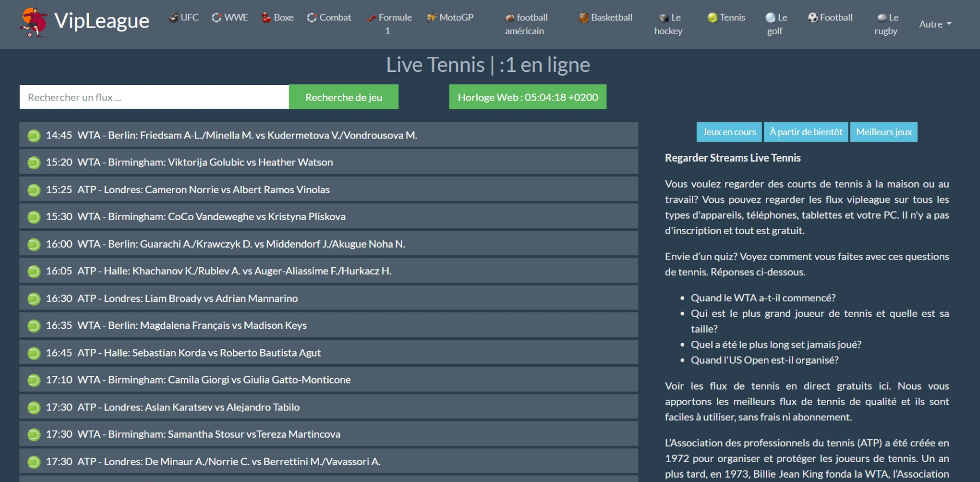Click the Horloge Web clock button

pyautogui.click(x=528, y=97)
